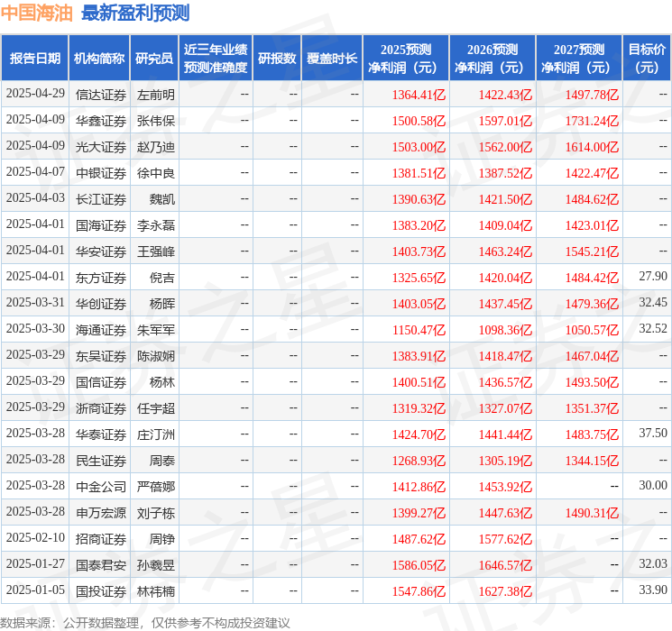The width and height of the screenshot is (672, 631).
Task: Click target price 30.00
Action: tap(653, 485)
